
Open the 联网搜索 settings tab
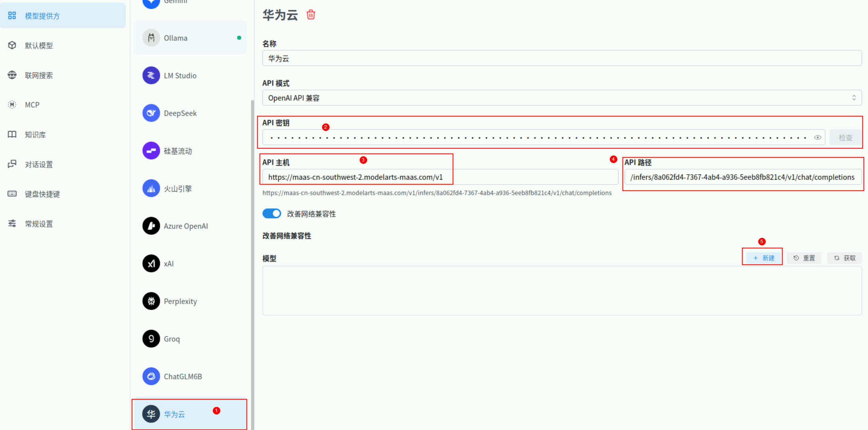tap(38, 75)
